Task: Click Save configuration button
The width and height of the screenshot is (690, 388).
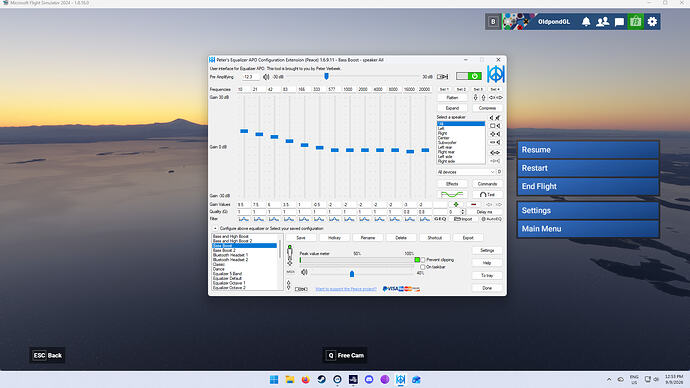Action: (x=301, y=238)
